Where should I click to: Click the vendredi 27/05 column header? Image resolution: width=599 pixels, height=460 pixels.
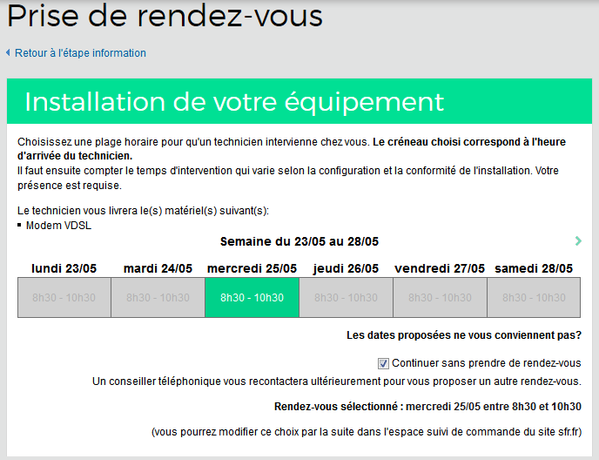[x=440, y=269]
